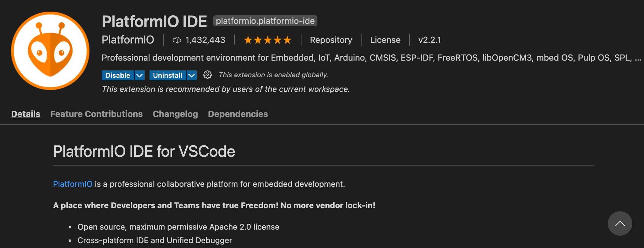This screenshot has height=248, width=644.
Task: Open the Changelog tab
Action: [x=175, y=114]
